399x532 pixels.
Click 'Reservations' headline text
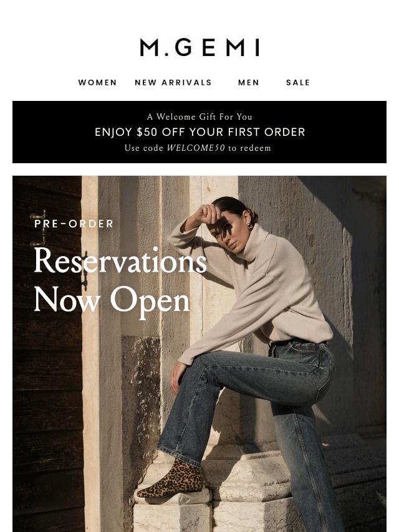[x=120, y=260]
